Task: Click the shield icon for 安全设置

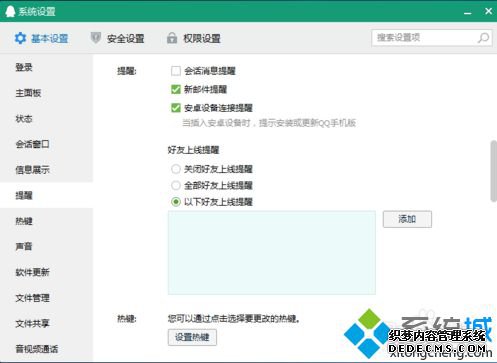Action: [x=96, y=38]
